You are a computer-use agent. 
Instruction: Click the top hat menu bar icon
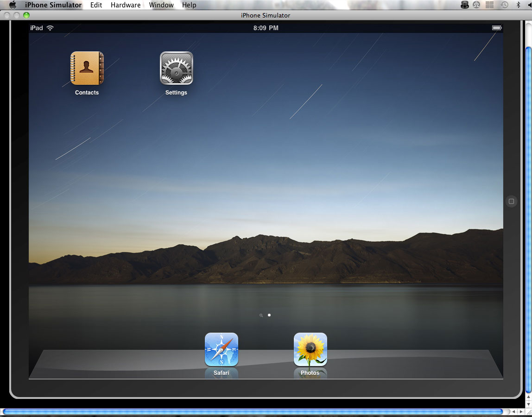(465, 5)
